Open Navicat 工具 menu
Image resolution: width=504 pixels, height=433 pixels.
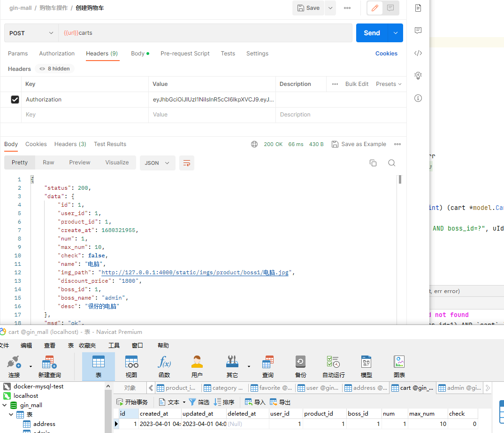click(x=114, y=345)
